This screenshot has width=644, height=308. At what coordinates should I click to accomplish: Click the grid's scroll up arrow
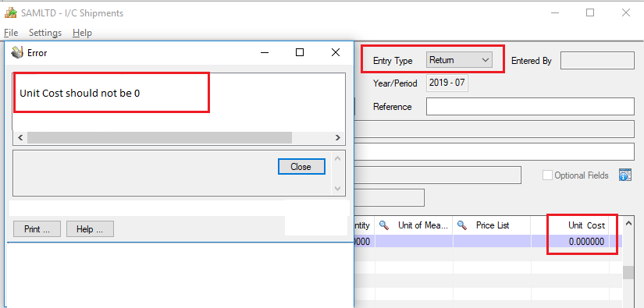coord(628,224)
